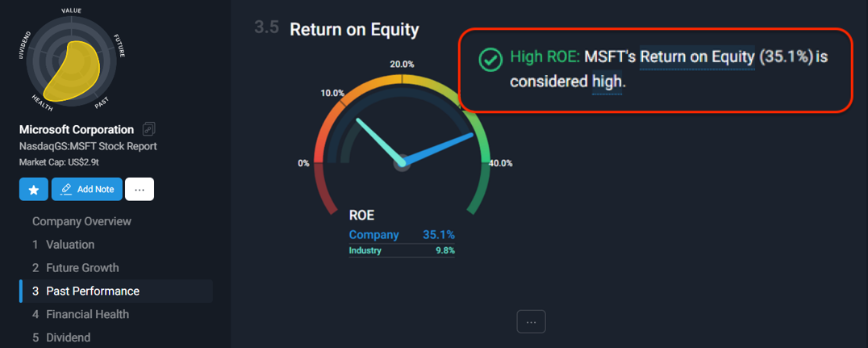868x348 pixels.
Task: Click the Company 35.1% legend row
Action: tap(402, 234)
